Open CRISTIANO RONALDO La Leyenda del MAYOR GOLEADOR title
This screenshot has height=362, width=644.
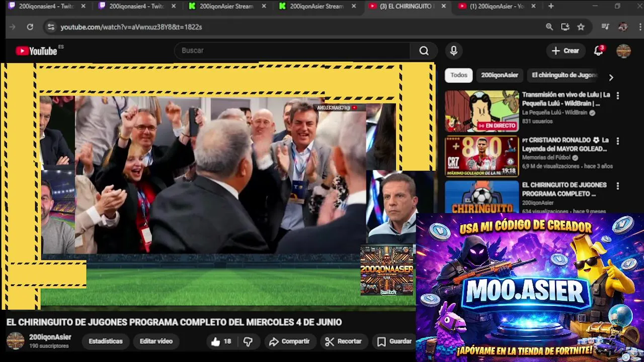pos(565,144)
